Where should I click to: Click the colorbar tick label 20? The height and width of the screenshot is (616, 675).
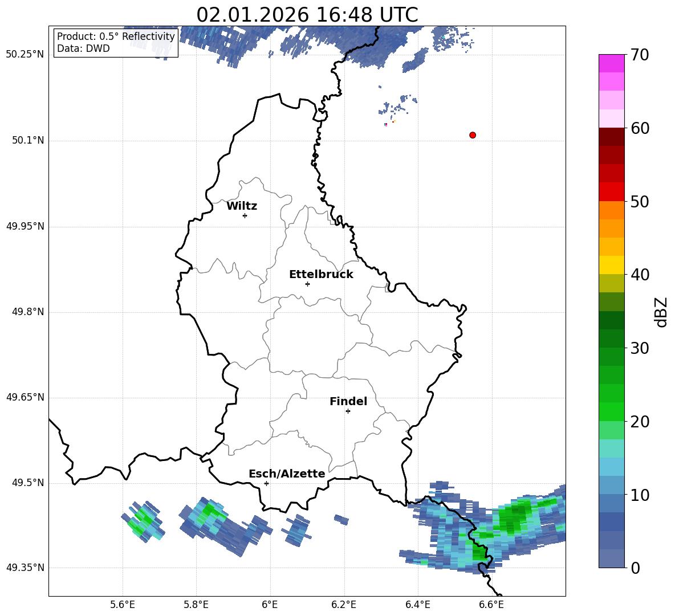pyautogui.click(x=640, y=421)
